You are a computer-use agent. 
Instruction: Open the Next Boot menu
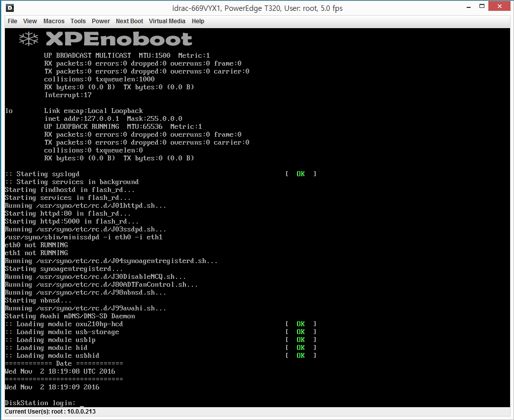(x=129, y=21)
